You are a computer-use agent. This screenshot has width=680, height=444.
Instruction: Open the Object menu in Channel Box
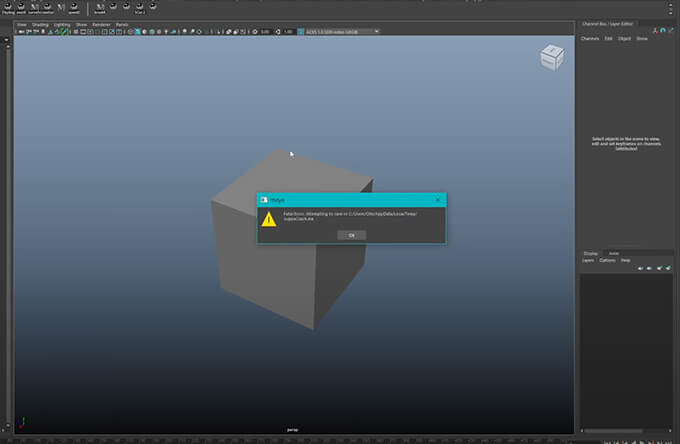tap(624, 38)
